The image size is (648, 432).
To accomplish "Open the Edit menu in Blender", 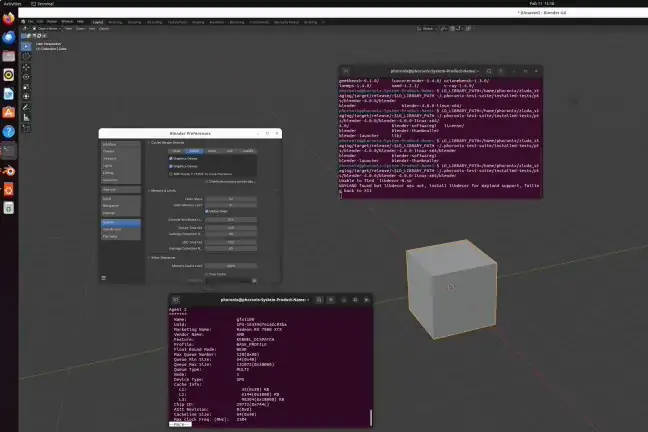I will (40, 21).
